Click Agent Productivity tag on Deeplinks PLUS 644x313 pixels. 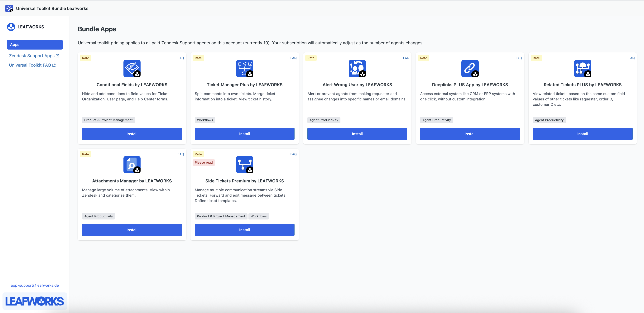436,120
